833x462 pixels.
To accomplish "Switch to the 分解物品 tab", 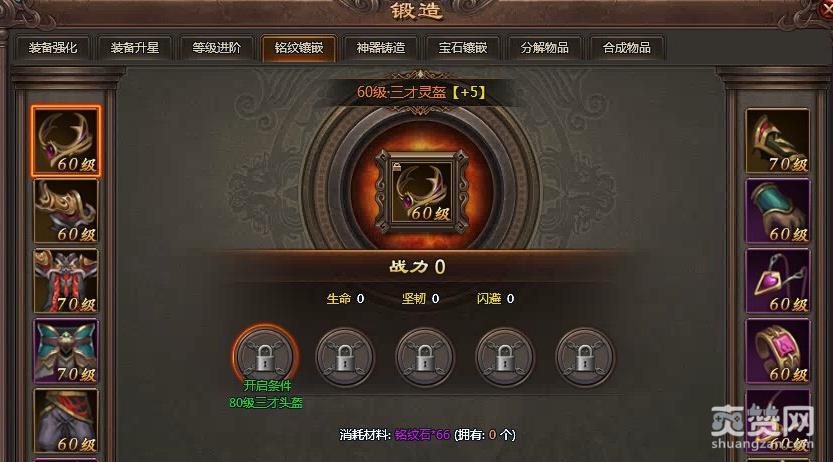I will click(545, 48).
